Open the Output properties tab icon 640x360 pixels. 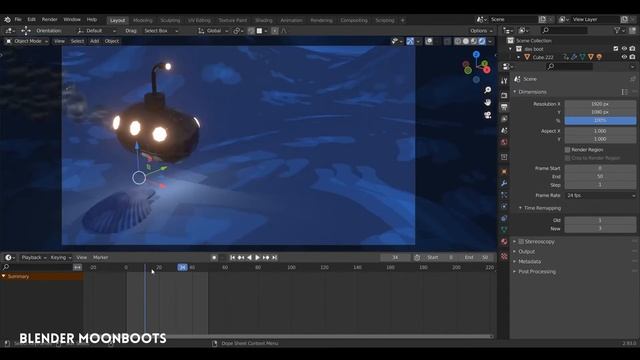click(x=504, y=107)
